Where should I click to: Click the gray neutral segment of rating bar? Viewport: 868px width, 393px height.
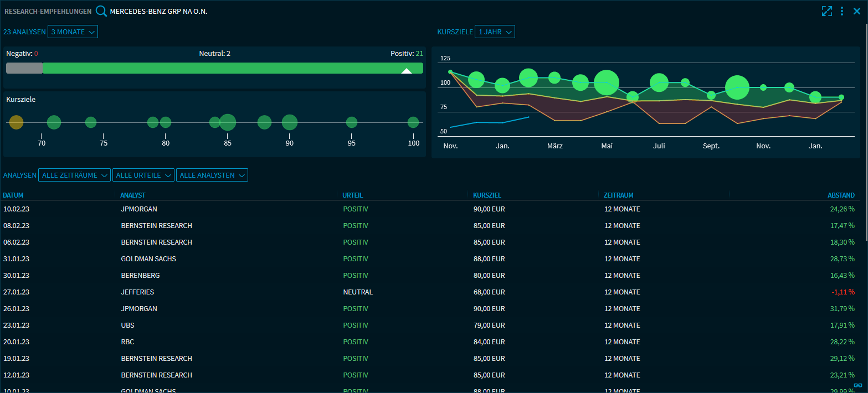click(24, 68)
